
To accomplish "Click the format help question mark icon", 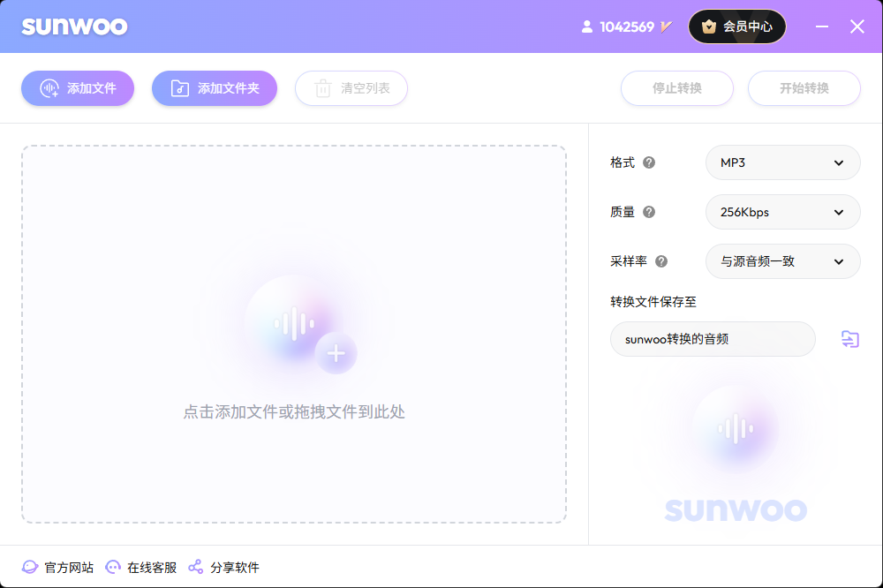I will (x=649, y=162).
